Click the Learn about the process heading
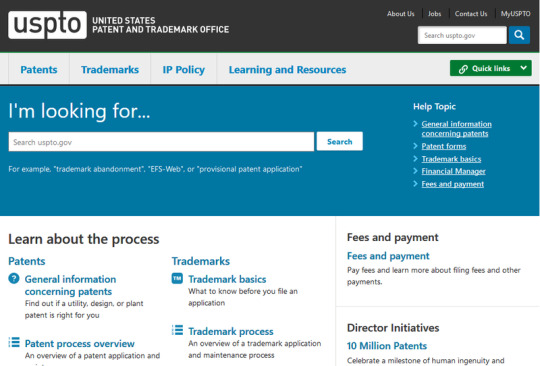 [84, 239]
